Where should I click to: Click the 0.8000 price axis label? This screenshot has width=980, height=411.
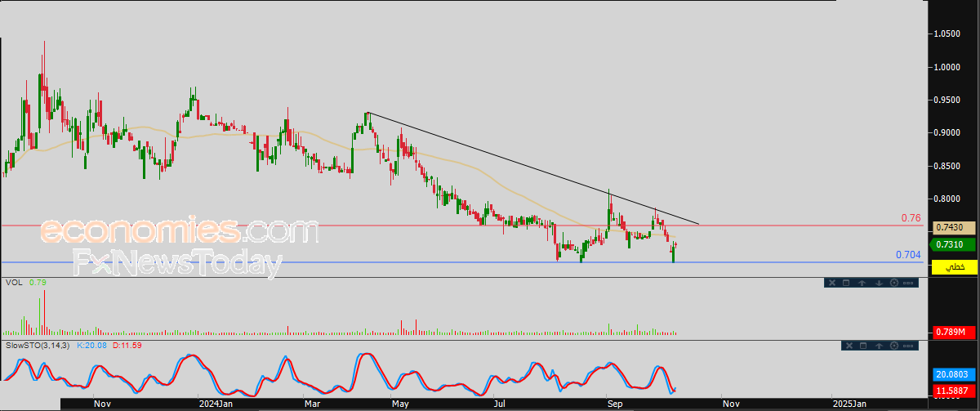click(948, 199)
